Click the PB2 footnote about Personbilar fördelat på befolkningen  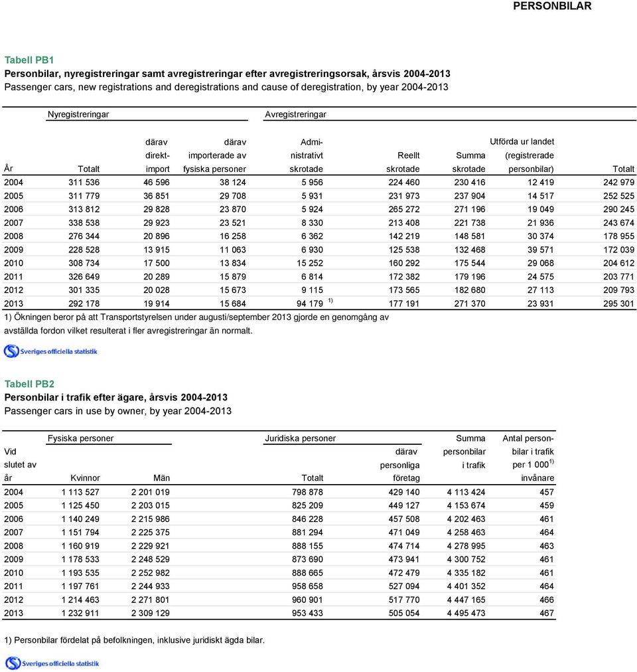(135, 640)
